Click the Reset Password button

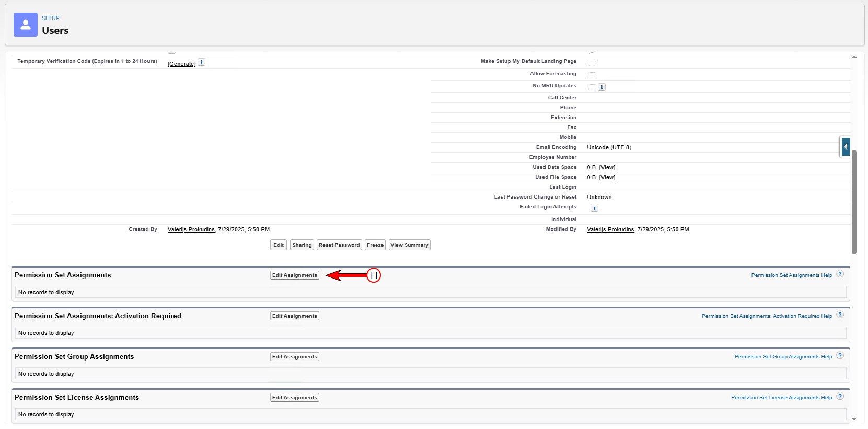(x=339, y=245)
